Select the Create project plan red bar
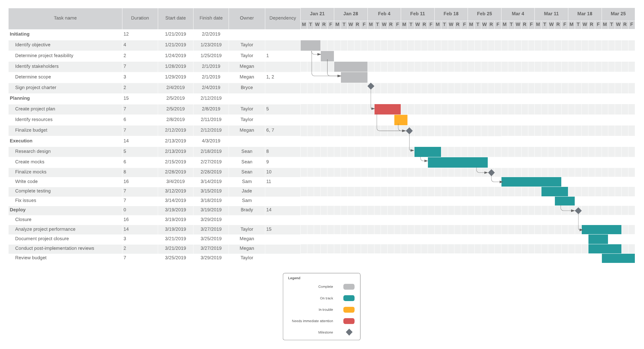 click(388, 109)
